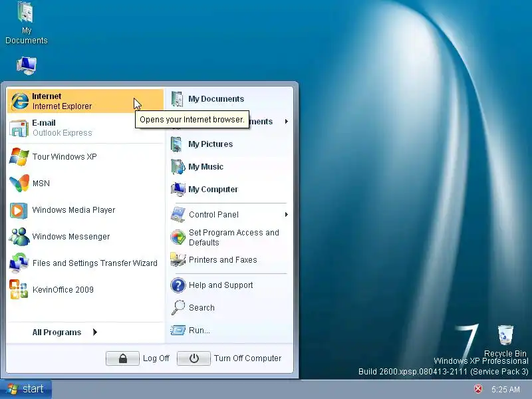The image size is (532, 399).
Task: Click the 'My Music' text label
Action: pyautogui.click(x=205, y=167)
